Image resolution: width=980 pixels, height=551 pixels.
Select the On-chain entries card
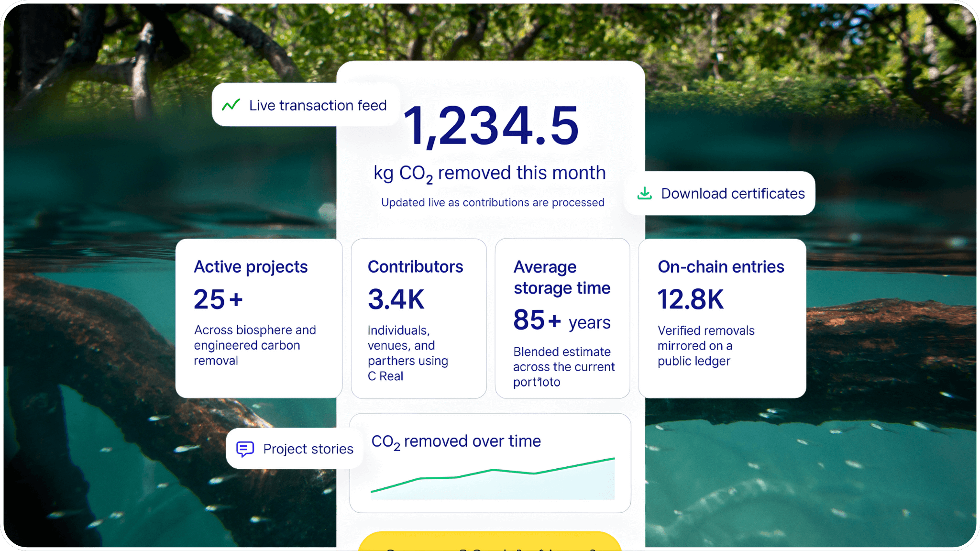point(722,318)
